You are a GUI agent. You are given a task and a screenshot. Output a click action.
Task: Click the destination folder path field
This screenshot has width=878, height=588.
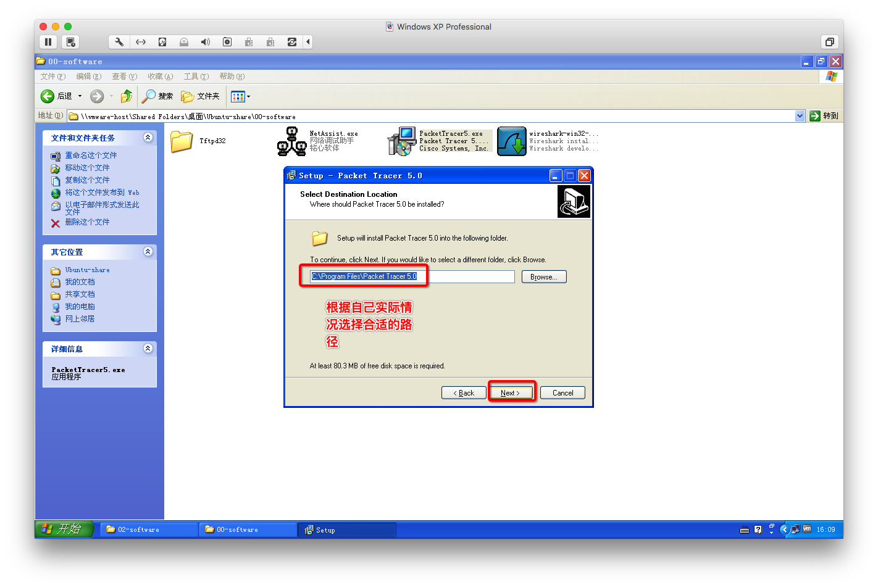[412, 276]
